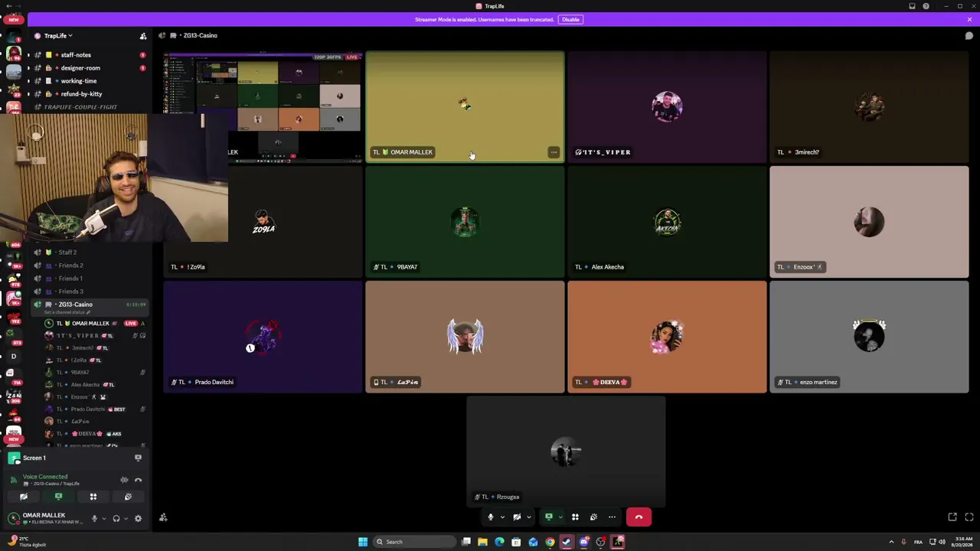Image resolution: width=980 pixels, height=551 pixels.
Task: Focus the DEEVA participant tile
Action: (x=667, y=337)
